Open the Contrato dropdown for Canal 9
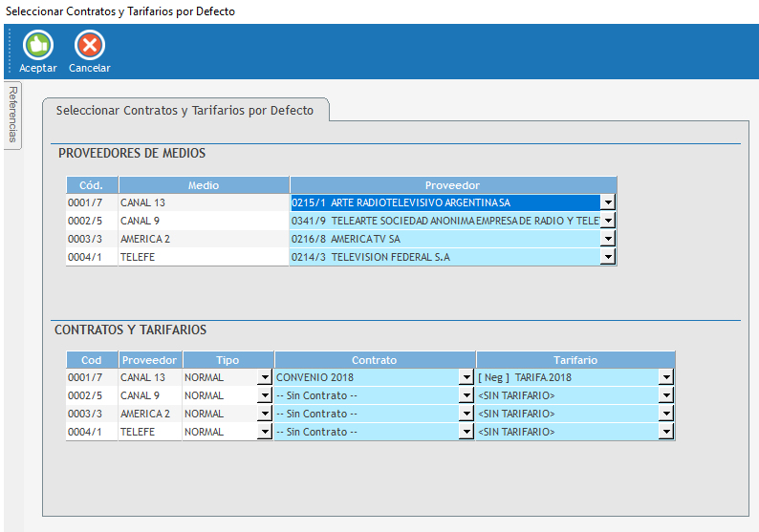The image size is (759, 532). [x=466, y=395]
